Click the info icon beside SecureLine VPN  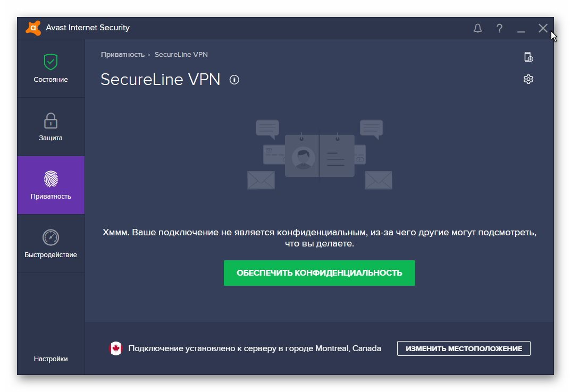tap(234, 80)
